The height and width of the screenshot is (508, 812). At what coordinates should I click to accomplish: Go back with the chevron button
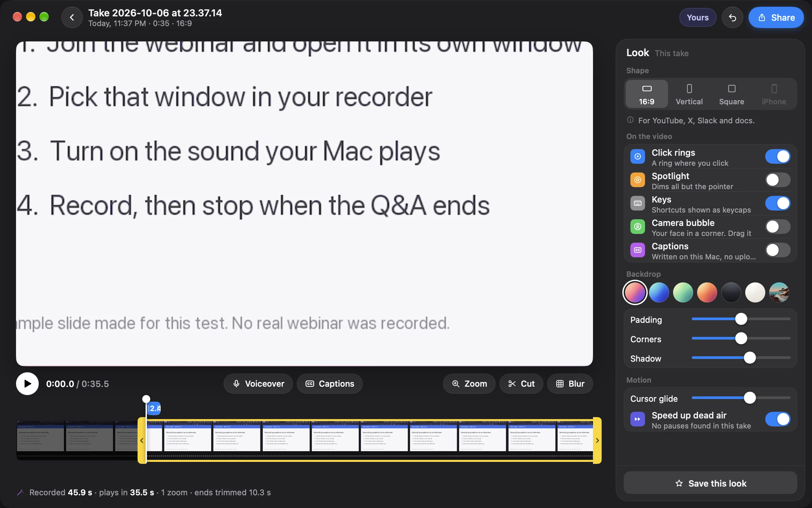72,17
